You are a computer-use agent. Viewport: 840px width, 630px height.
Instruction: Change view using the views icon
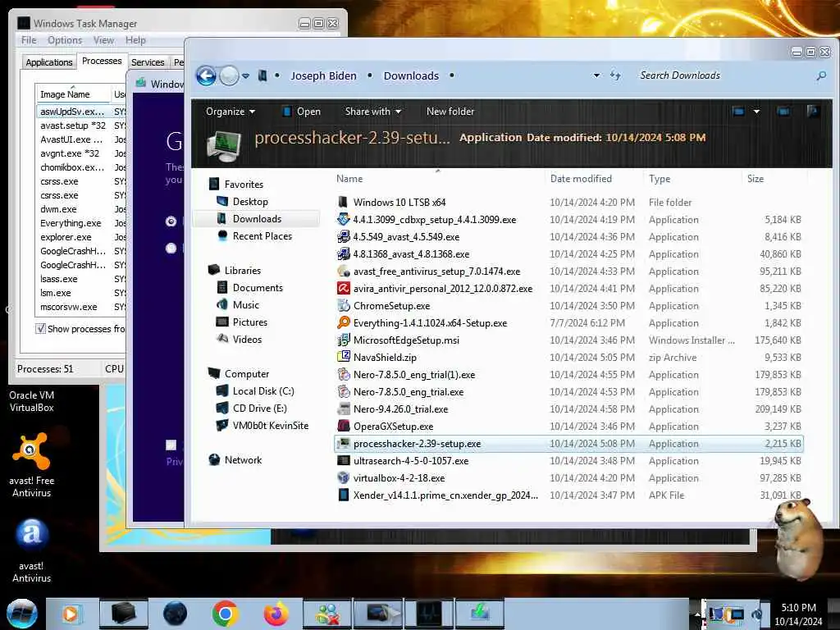739,112
